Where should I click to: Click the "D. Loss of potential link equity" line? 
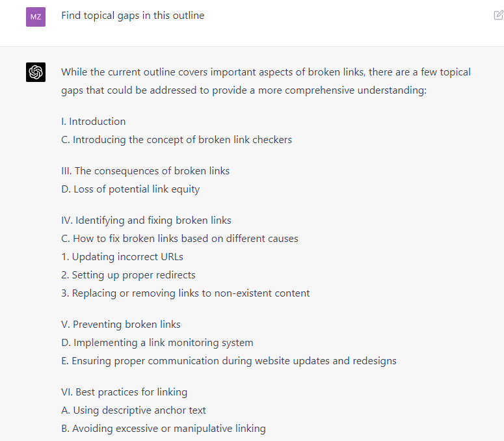tap(130, 189)
